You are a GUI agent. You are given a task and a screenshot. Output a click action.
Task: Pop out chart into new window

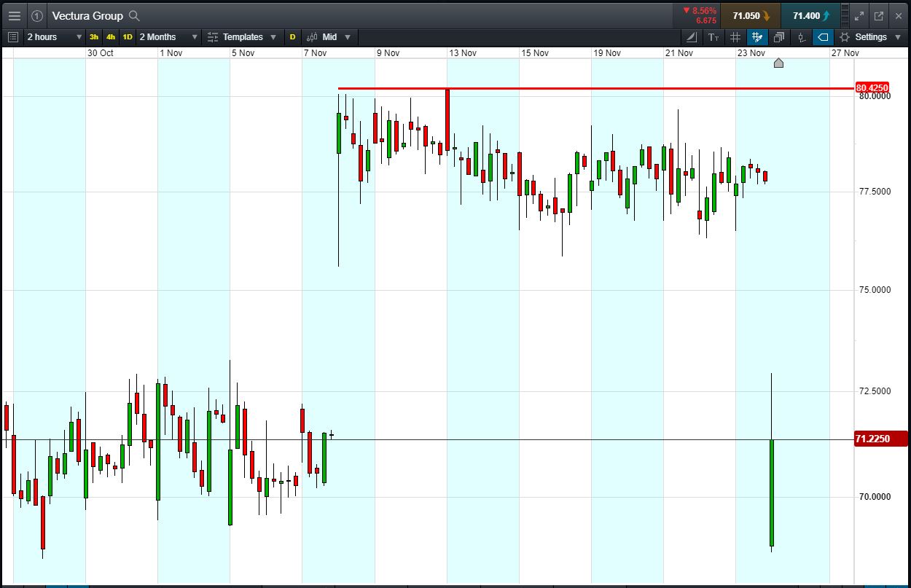click(x=879, y=15)
